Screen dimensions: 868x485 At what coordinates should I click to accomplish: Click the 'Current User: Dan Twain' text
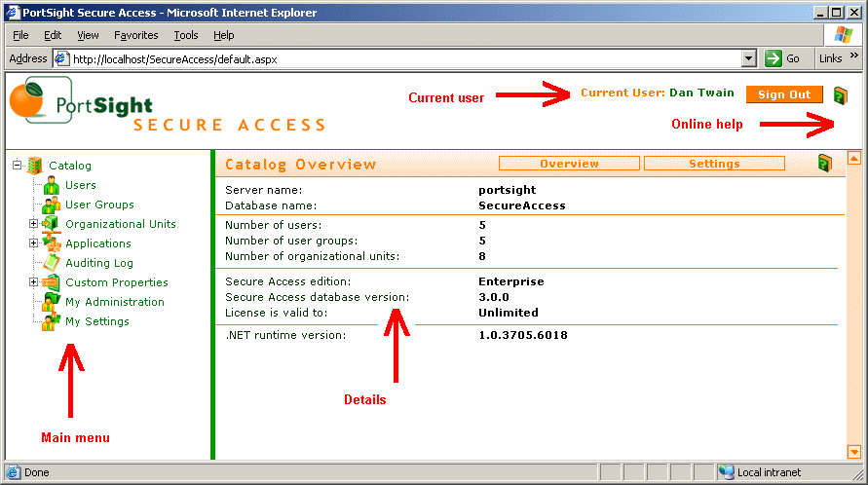(658, 93)
